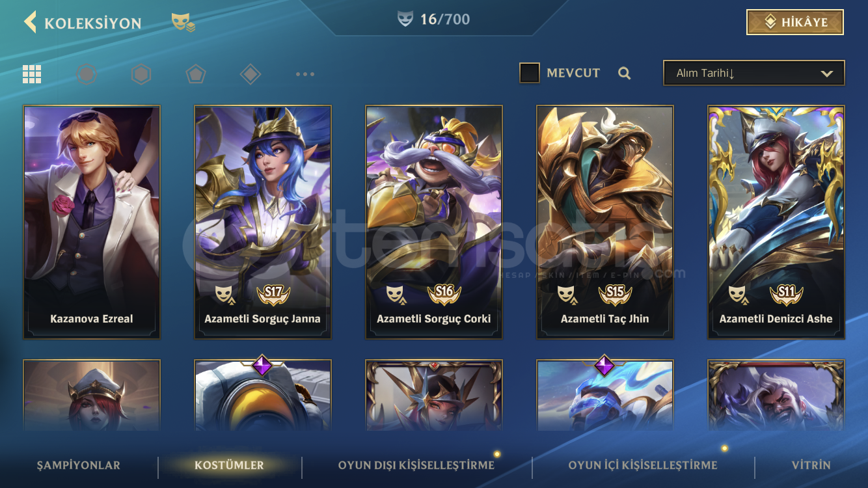Click the Hikâye button

click(x=795, y=22)
